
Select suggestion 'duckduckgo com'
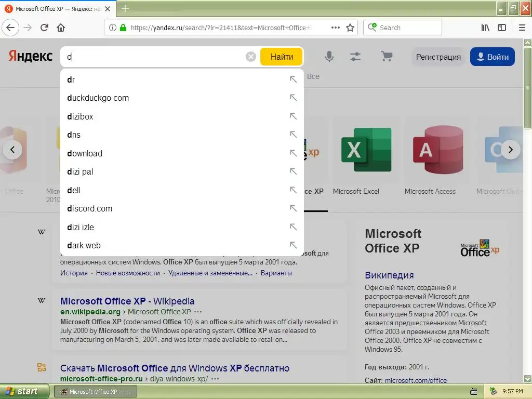pyautogui.click(x=182, y=98)
